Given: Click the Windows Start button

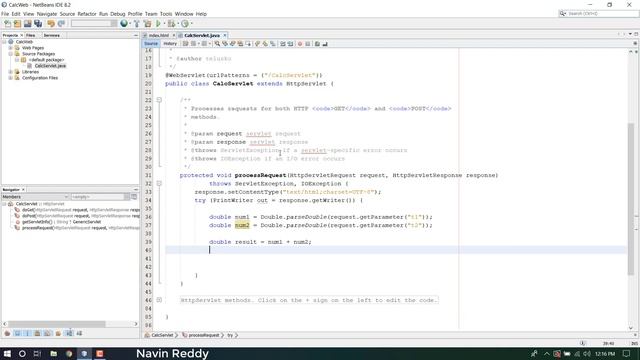Looking at the screenshot, I should coord(7,353).
